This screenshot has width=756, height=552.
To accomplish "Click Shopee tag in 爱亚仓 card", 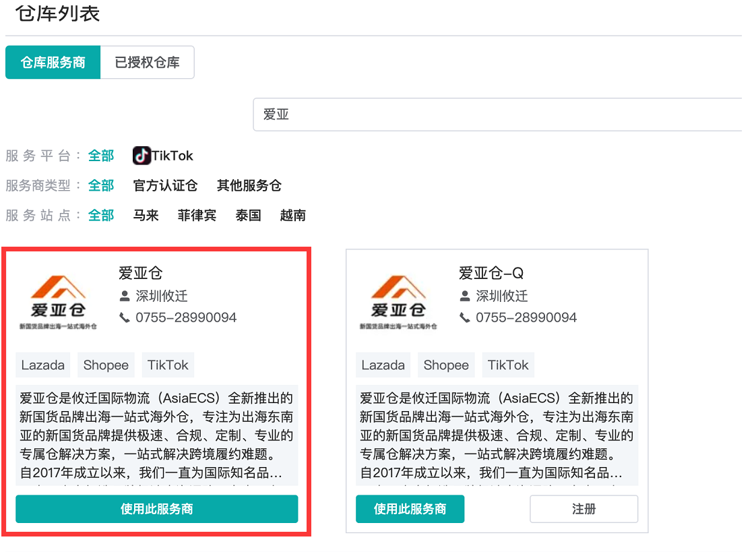I will 106,365.
